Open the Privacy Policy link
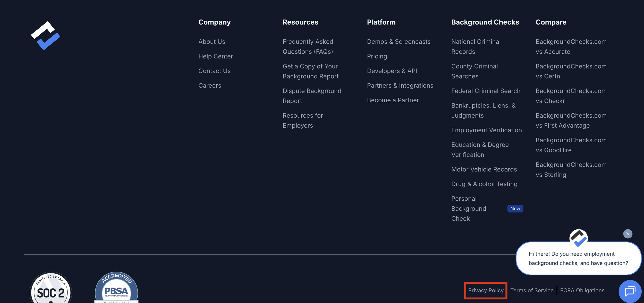The height and width of the screenshot is (303, 644). pyautogui.click(x=486, y=290)
